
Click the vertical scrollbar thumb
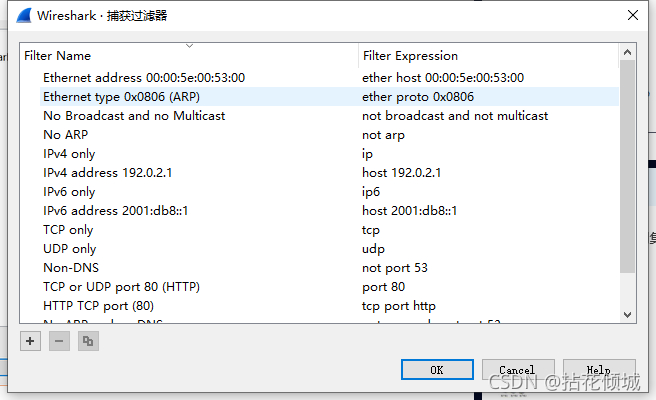pos(627,167)
